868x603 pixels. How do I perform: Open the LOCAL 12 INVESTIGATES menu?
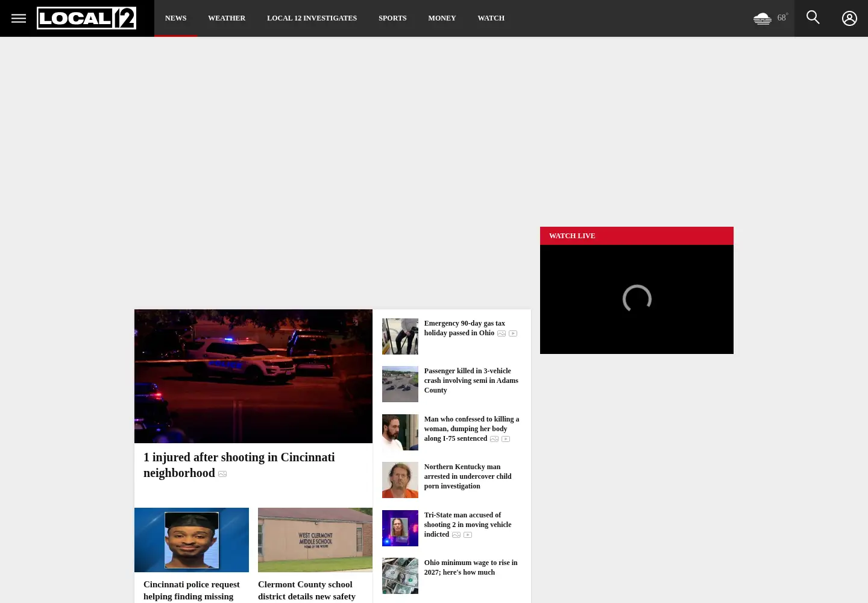point(312,18)
